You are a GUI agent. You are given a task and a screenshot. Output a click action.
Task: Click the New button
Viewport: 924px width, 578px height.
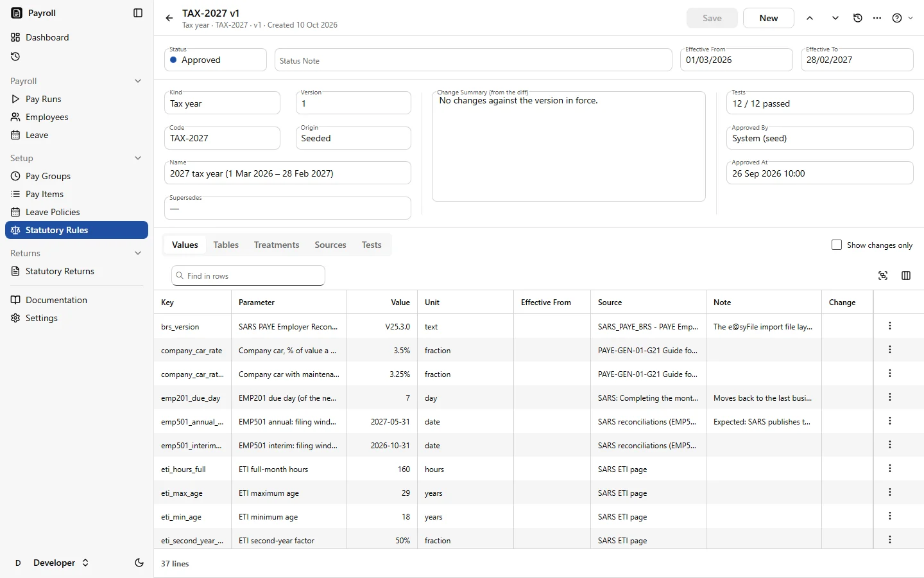click(x=769, y=18)
